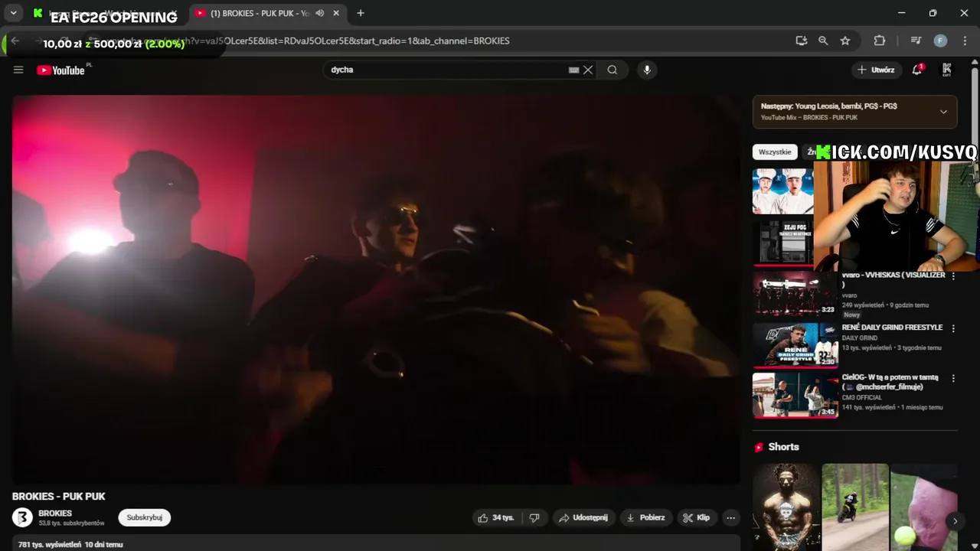Open the on-screen keyboard icon in search
Image resolution: width=980 pixels, height=551 pixels.
[x=573, y=70]
